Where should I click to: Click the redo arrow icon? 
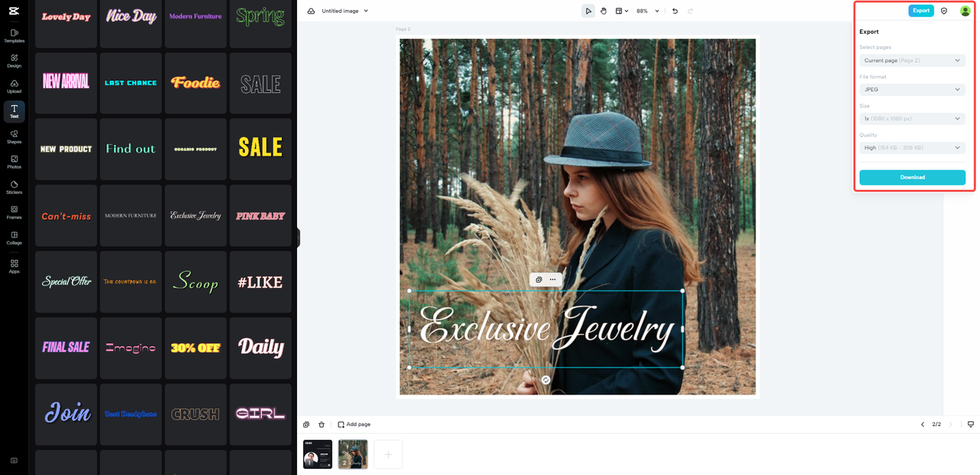pos(690,11)
